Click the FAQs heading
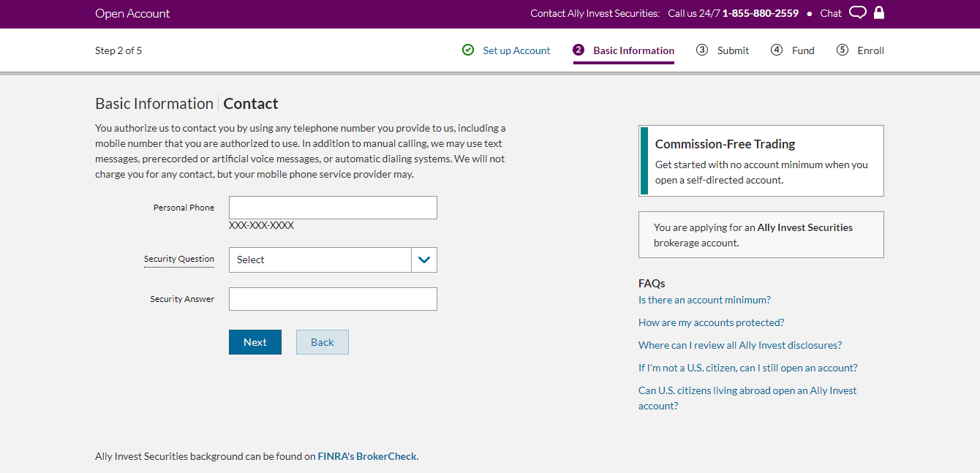The image size is (980, 473). point(652,284)
